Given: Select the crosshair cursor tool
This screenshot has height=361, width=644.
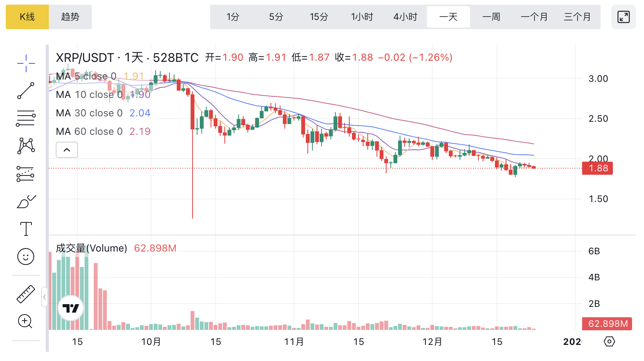Looking at the screenshot, I should point(26,63).
